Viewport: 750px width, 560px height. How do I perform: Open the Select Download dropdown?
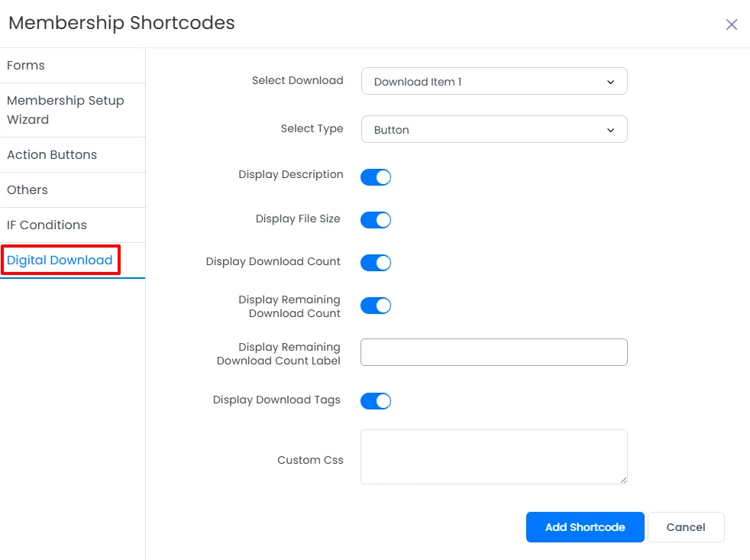click(493, 81)
